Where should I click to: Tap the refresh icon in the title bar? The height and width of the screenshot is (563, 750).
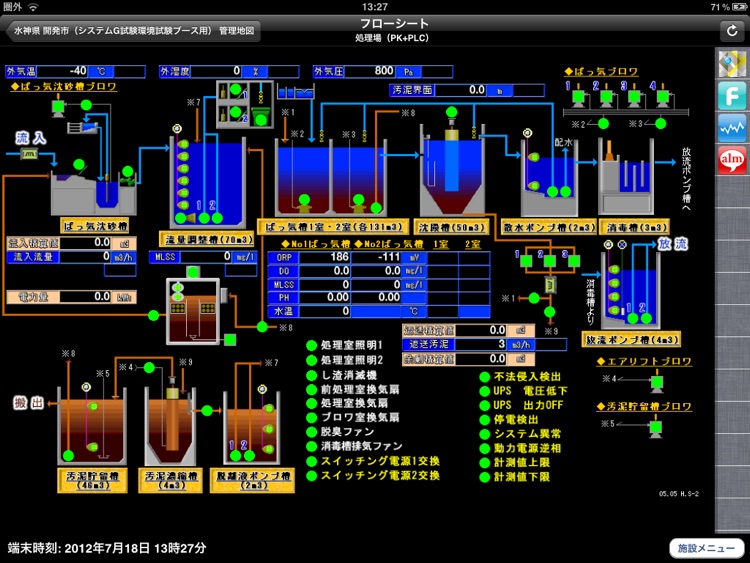[x=732, y=31]
